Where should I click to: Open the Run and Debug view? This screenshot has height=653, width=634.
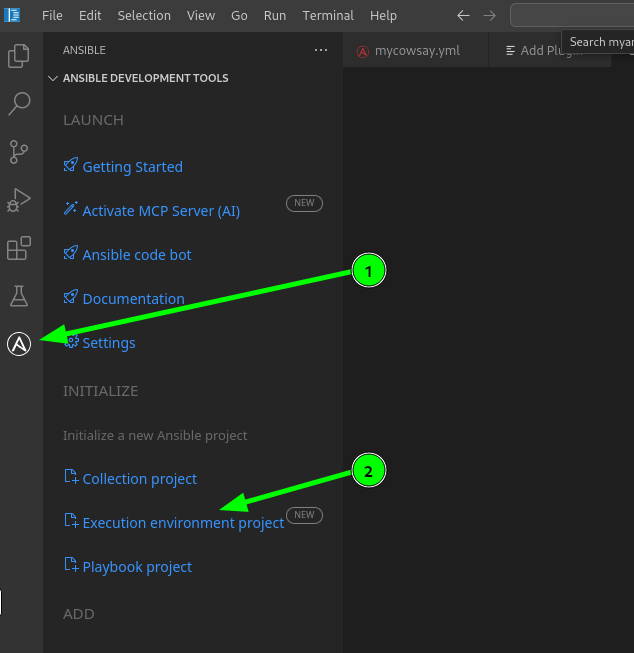click(19, 200)
